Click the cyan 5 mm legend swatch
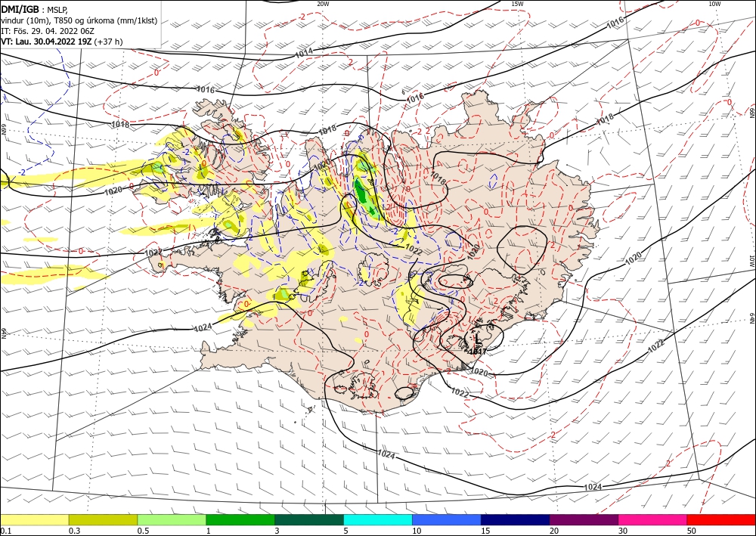 click(378, 520)
